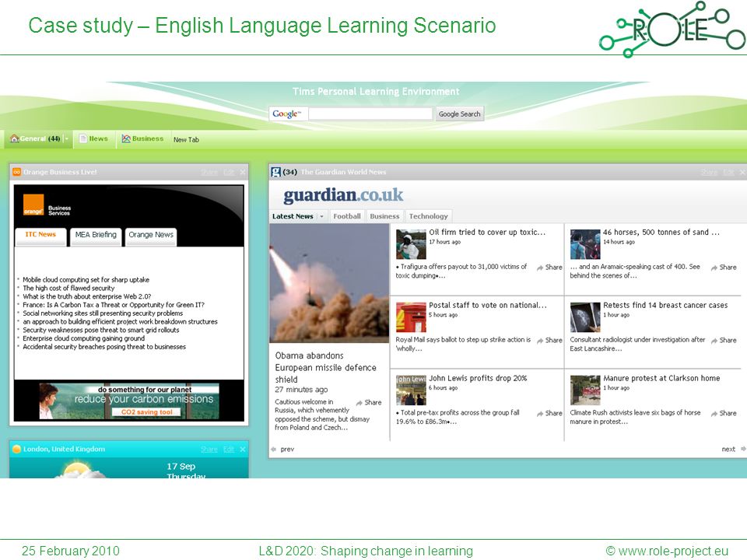Select the ITC News tab
The width and height of the screenshot is (747, 560).
(40, 235)
